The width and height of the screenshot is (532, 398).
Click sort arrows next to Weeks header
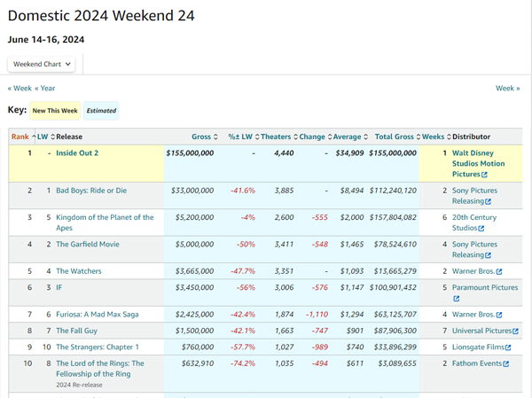click(449, 137)
